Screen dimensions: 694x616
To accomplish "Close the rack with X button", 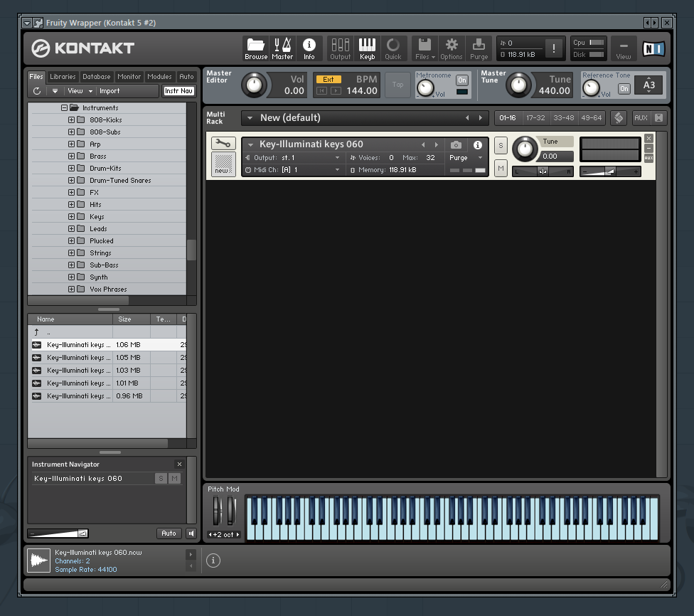I will click(659, 118).
